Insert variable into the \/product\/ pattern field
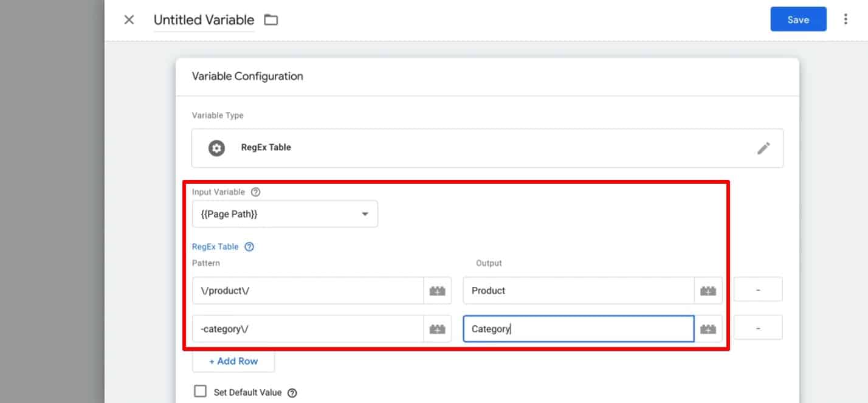The height and width of the screenshot is (403, 868). pyautogui.click(x=439, y=290)
